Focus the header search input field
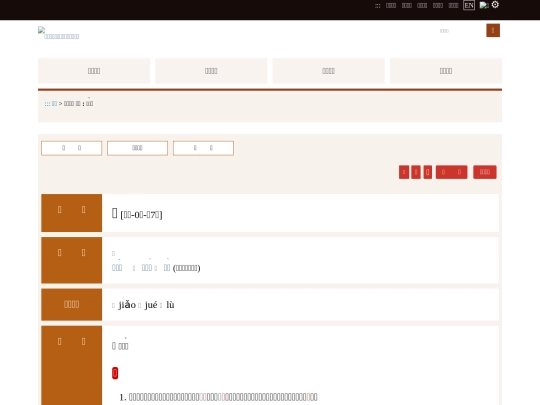Screen dimensions: 540x405 (461, 31)
